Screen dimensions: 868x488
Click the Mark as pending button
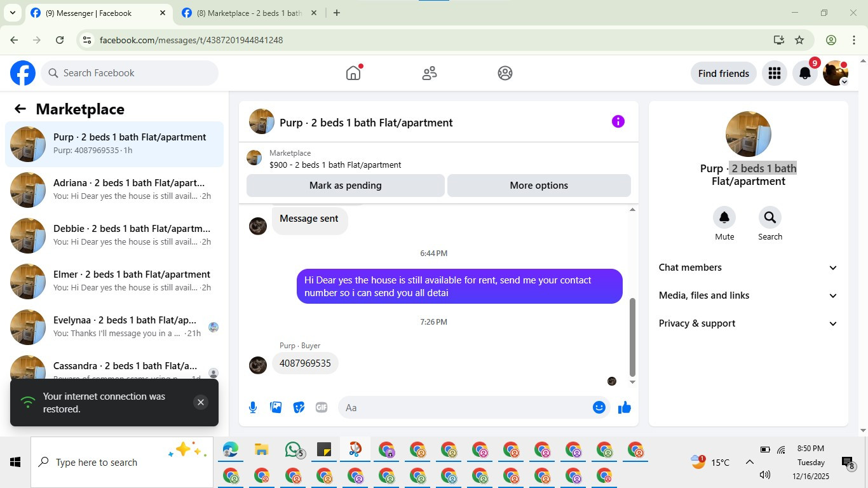coord(346,186)
